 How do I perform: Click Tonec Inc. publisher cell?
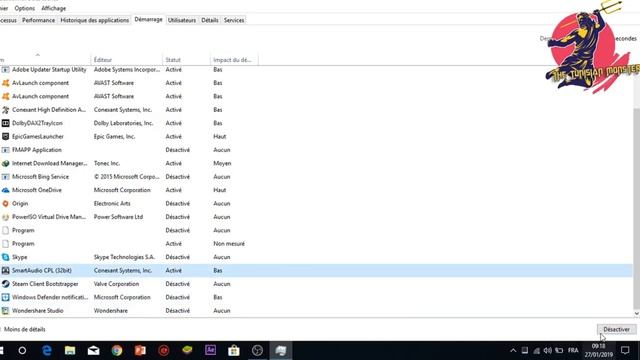(107, 163)
